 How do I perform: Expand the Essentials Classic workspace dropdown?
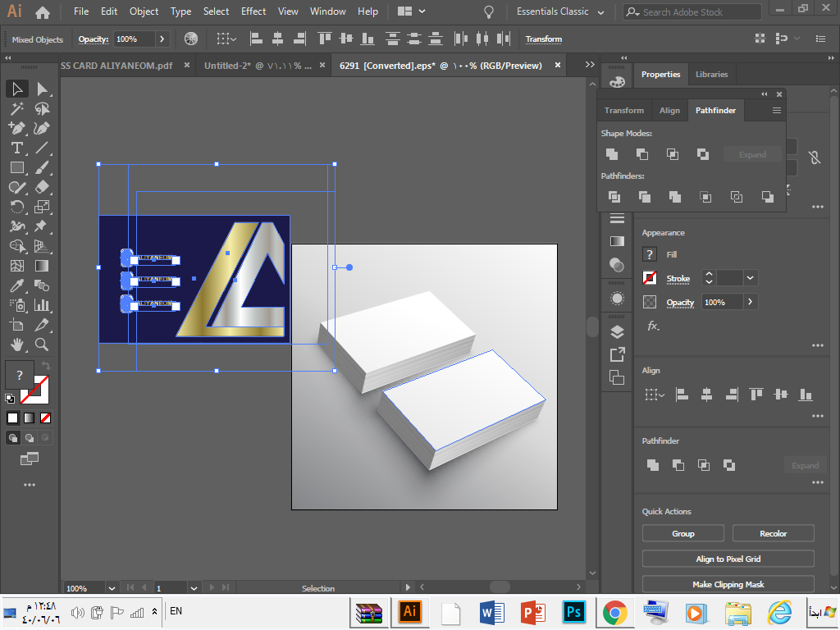click(601, 12)
